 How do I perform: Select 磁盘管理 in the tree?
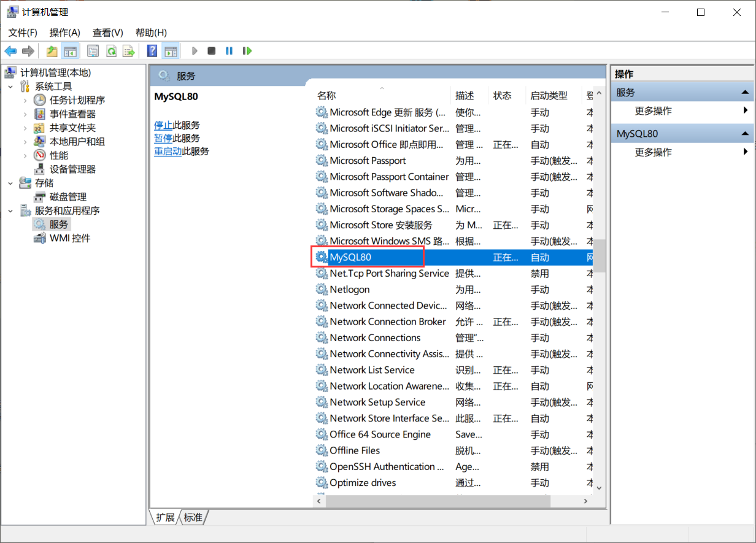tap(68, 197)
